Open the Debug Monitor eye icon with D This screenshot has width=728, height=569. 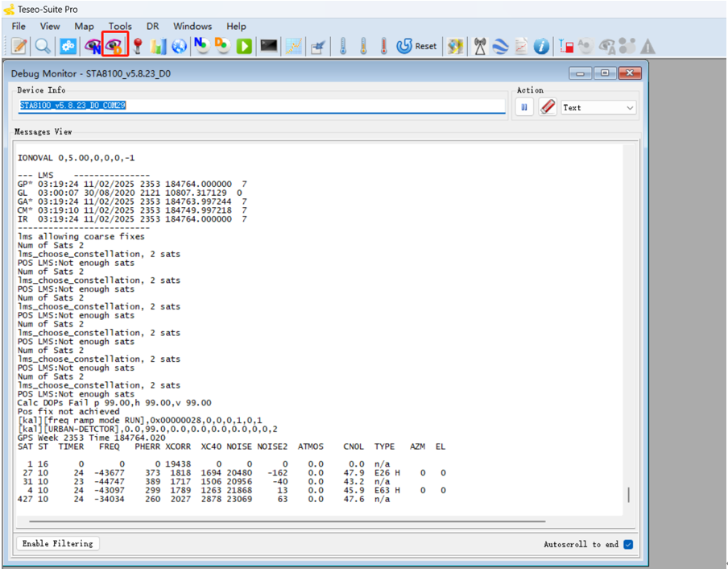coord(115,46)
